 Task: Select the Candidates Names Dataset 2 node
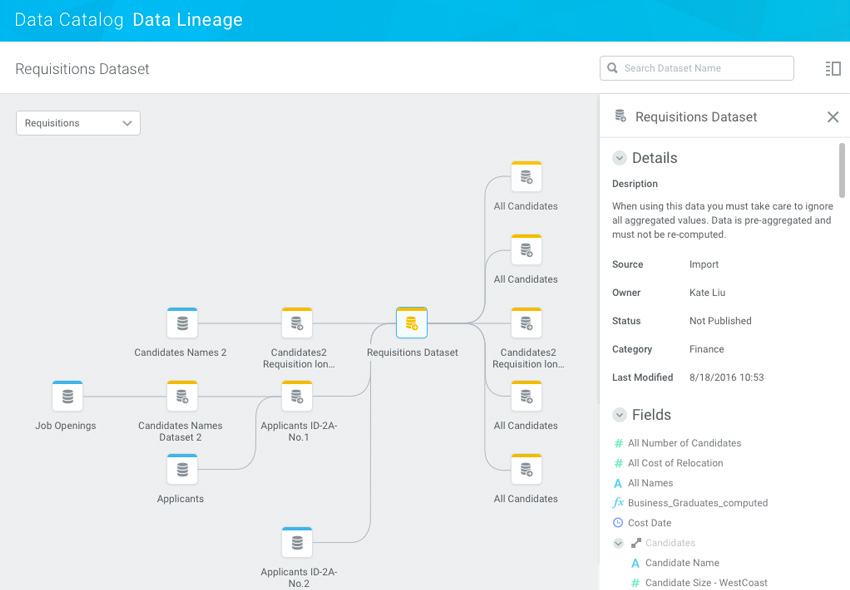pyautogui.click(x=182, y=397)
